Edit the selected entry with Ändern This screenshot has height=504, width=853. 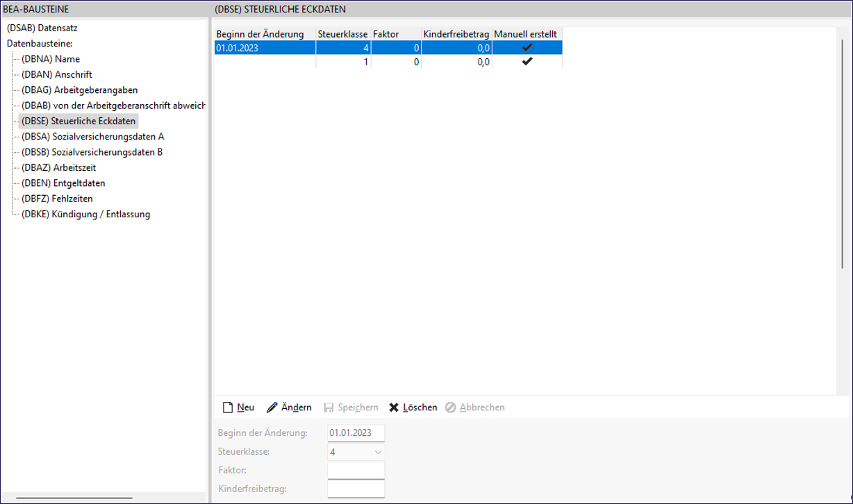289,408
